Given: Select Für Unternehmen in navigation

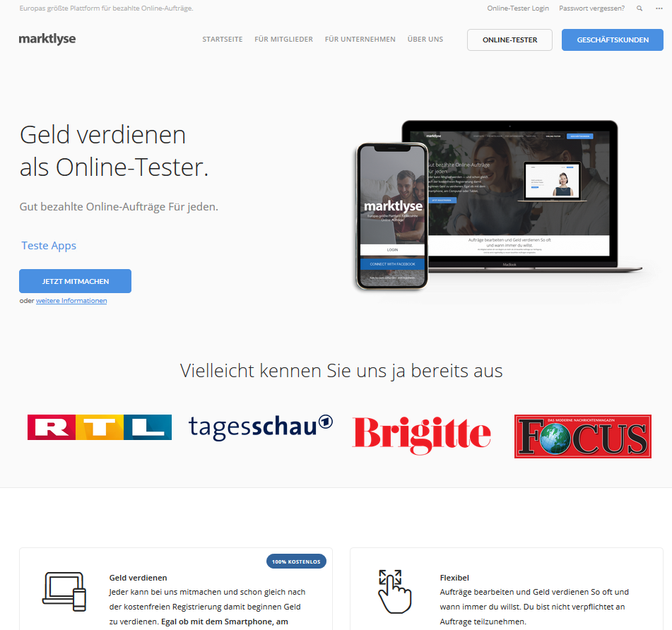Looking at the screenshot, I should pyautogui.click(x=360, y=40).
